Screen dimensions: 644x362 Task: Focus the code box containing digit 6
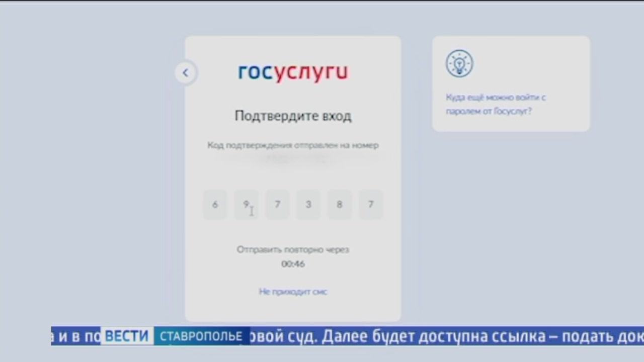215,205
